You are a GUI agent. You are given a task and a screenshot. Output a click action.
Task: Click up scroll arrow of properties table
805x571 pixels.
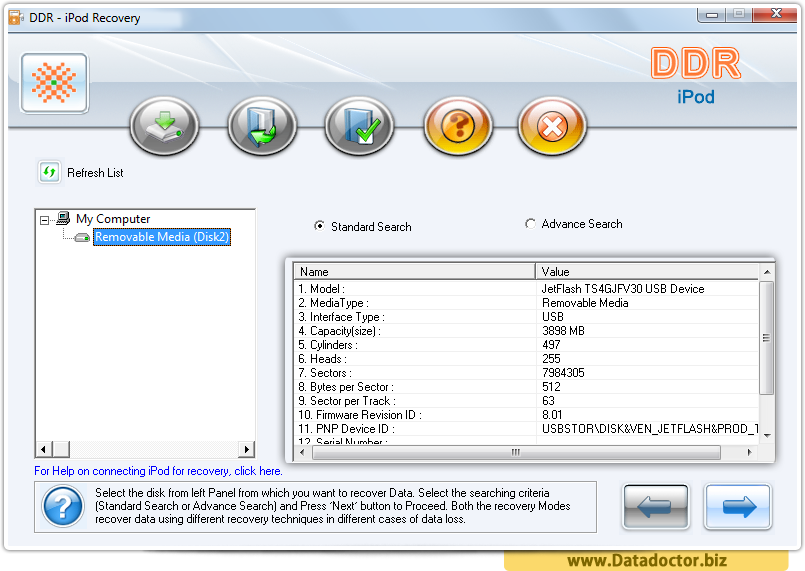point(766,272)
